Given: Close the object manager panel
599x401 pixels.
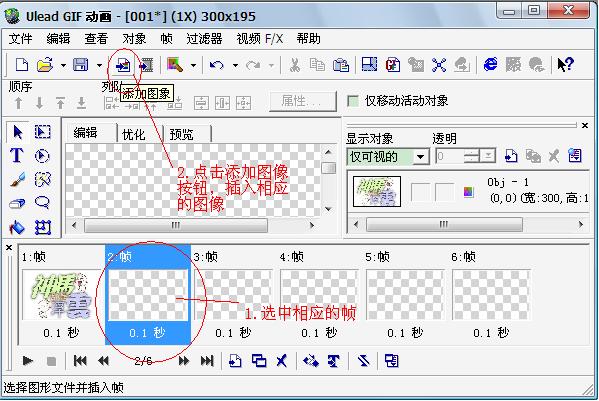Looking at the screenshot, I should point(584,126).
